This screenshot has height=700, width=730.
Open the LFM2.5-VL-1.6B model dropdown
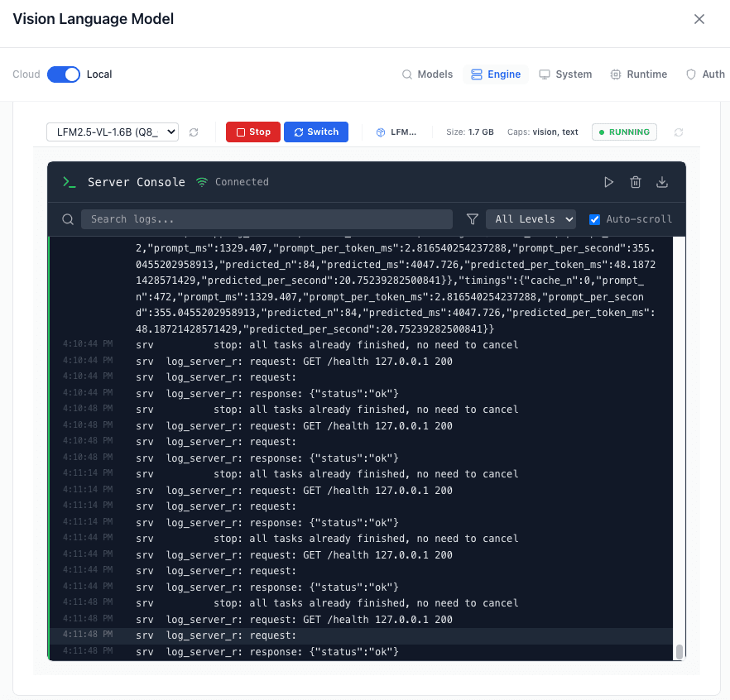(113, 132)
